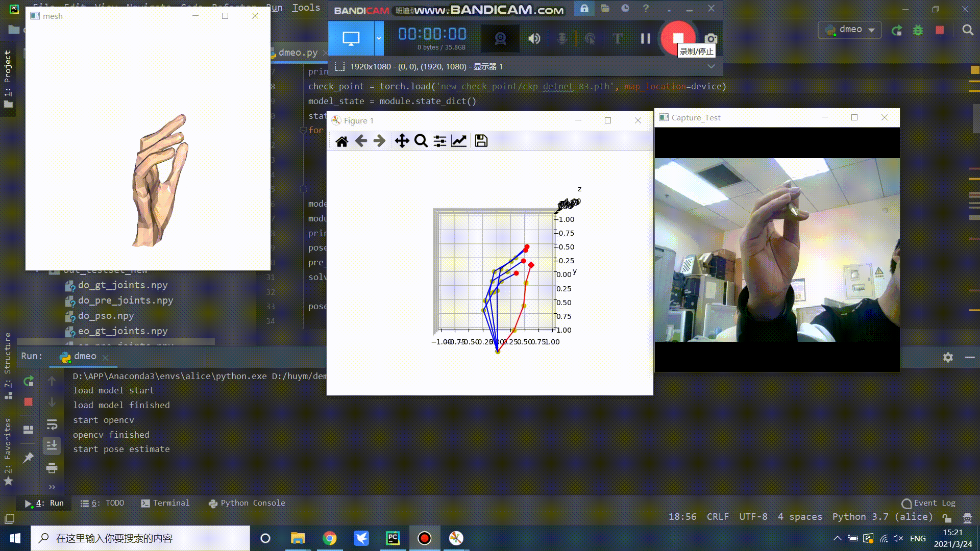Open the Event Log
Viewport: 980px width, 551px height.
[928, 503]
